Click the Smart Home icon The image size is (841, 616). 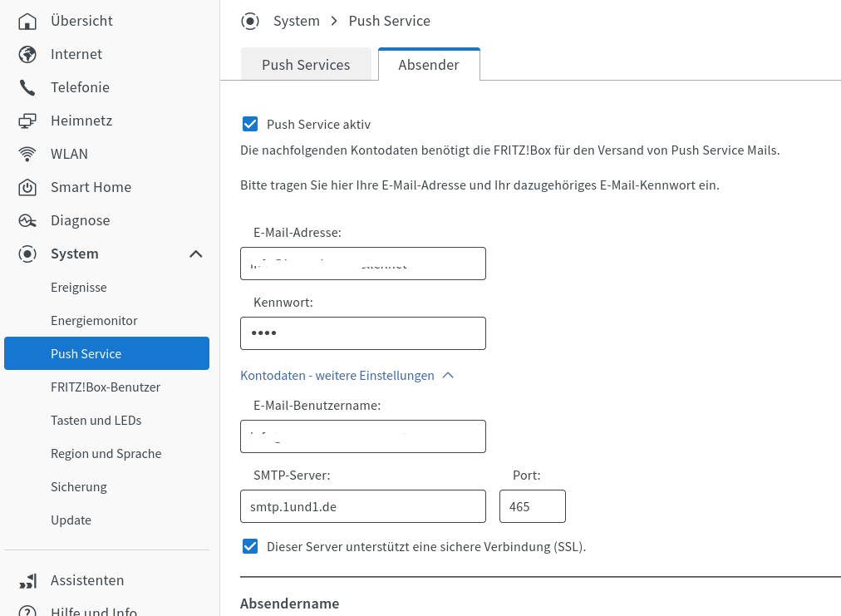(x=27, y=187)
